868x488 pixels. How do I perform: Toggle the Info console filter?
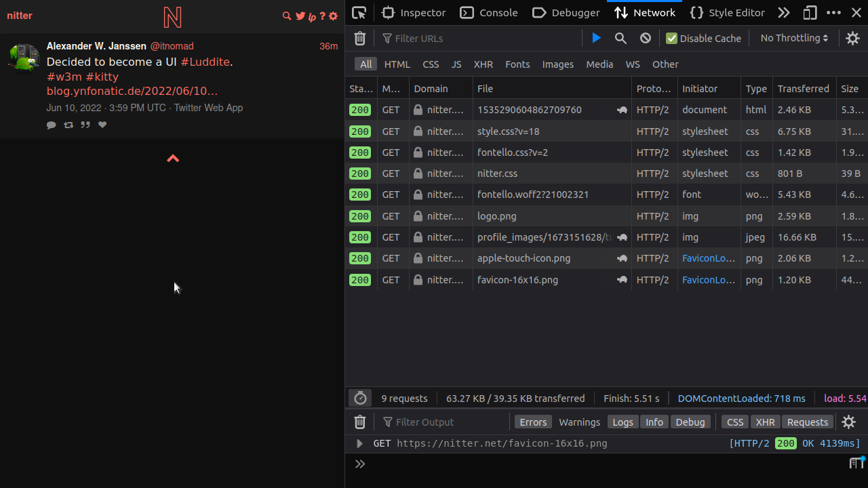[654, 422]
